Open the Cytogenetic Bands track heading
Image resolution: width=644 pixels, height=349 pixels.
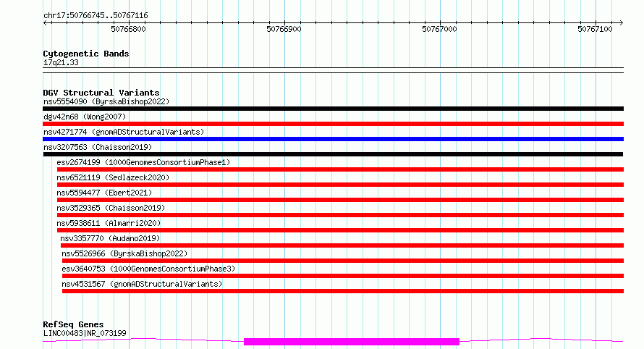[86, 54]
